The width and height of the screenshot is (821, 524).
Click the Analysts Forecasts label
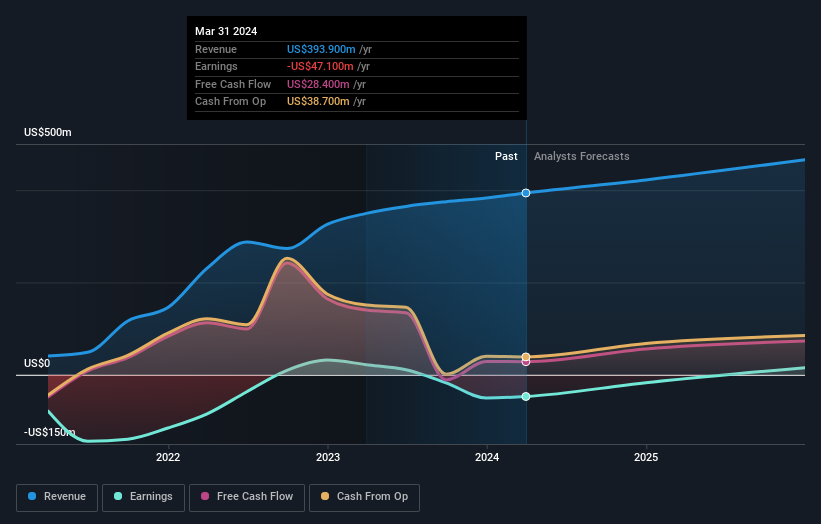point(582,157)
